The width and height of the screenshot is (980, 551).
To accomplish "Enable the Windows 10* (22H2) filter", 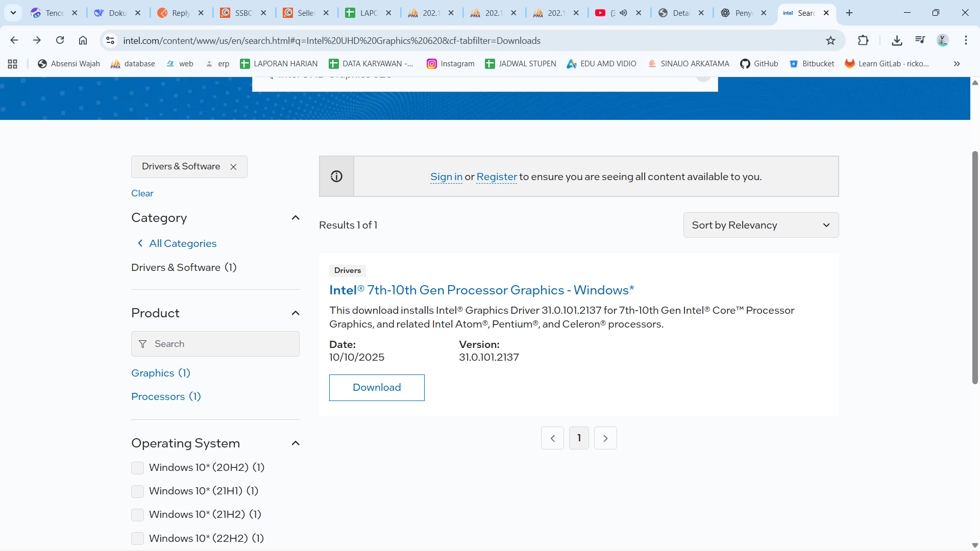I will [x=137, y=538].
